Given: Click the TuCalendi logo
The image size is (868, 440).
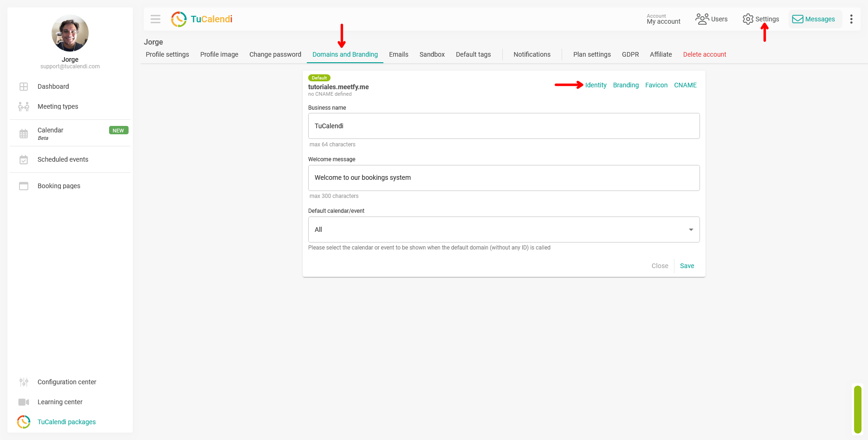Looking at the screenshot, I should (201, 19).
